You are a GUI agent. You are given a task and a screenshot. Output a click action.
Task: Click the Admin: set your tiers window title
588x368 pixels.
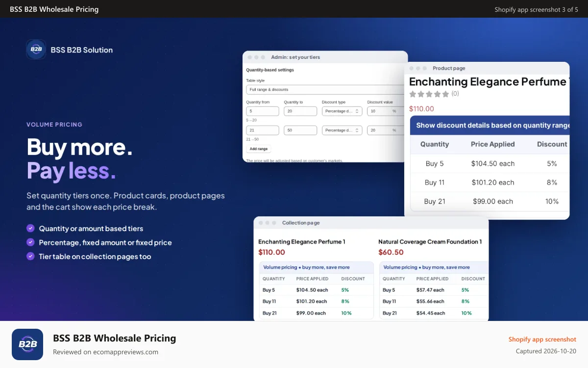click(295, 57)
